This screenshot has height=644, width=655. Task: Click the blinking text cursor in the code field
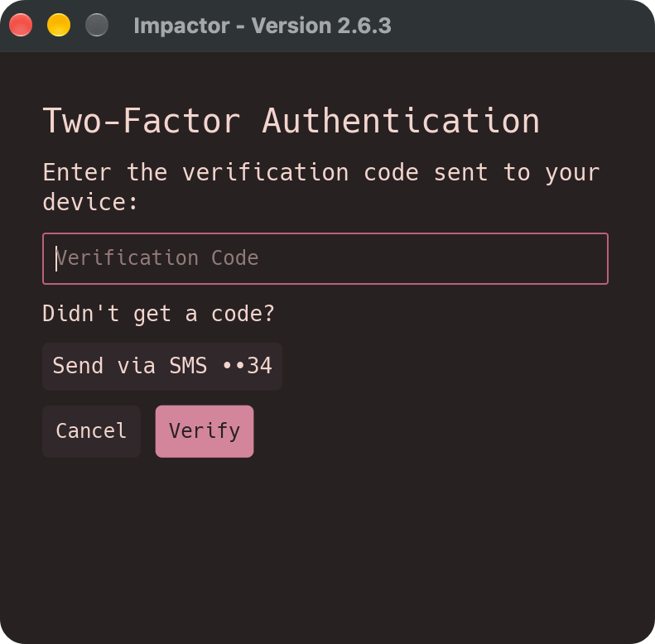(x=56, y=258)
